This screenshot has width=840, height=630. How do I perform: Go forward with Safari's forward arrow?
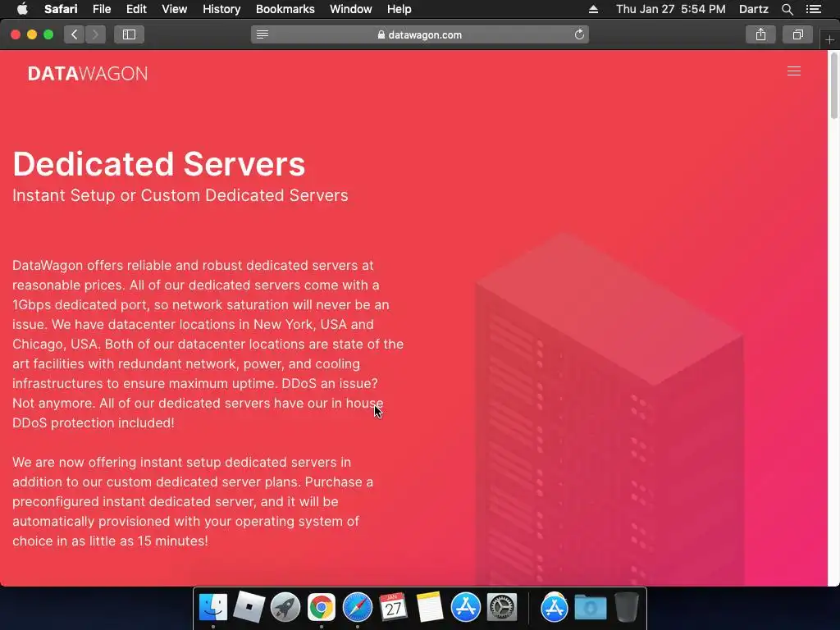[95, 34]
